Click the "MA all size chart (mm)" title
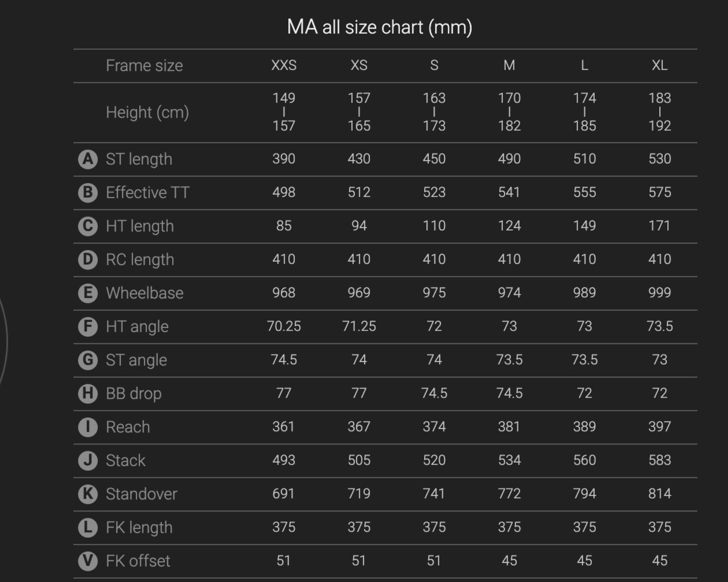728x582 pixels. (379, 27)
